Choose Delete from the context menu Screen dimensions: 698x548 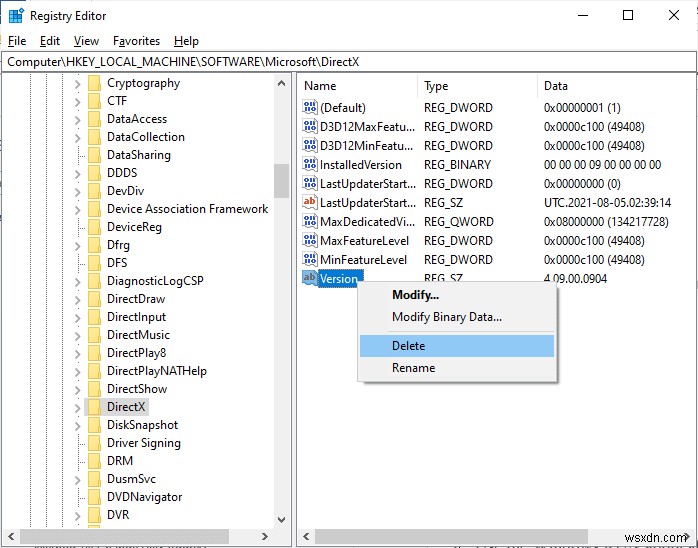(457, 346)
